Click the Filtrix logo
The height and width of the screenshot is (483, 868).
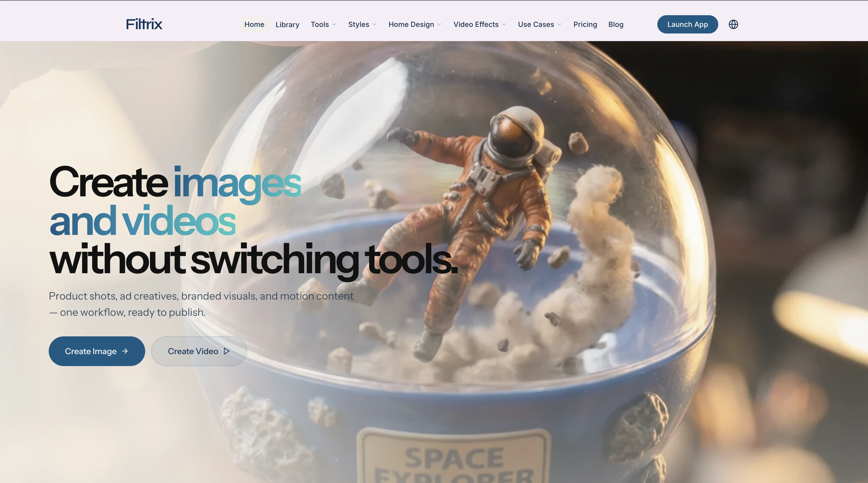pyautogui.click(x=144, y=24)
